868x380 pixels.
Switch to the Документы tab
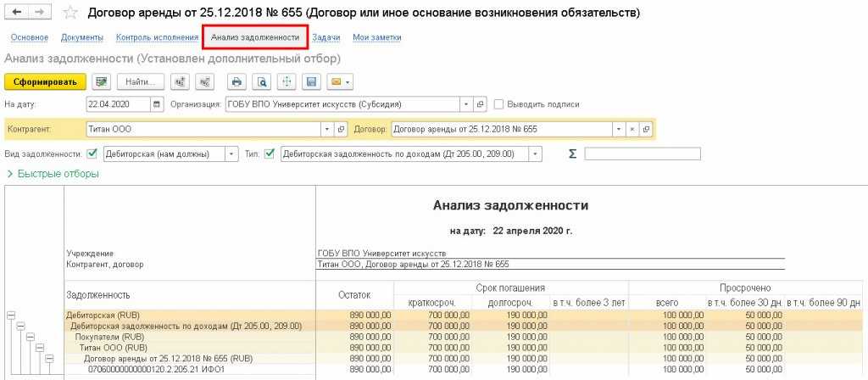click(82, 38)
